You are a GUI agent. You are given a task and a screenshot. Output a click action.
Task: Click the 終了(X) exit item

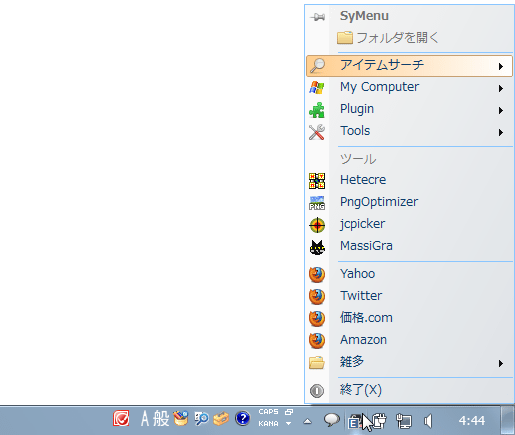(409, 390)
